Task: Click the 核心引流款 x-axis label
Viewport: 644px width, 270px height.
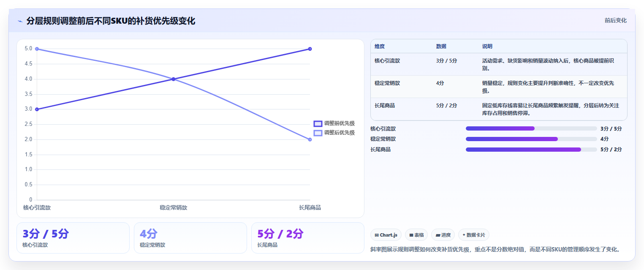Action: coord(37,207)
